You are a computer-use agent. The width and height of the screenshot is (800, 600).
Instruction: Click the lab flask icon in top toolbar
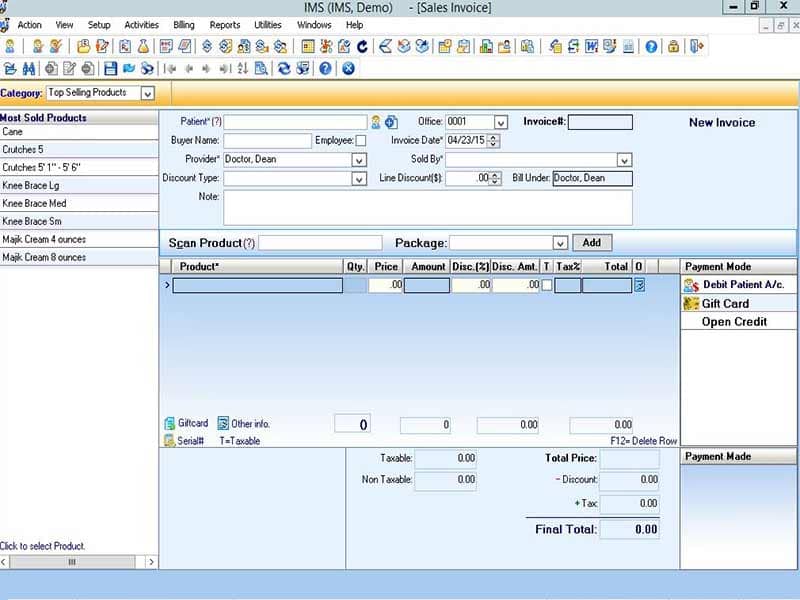coord(143,46)
